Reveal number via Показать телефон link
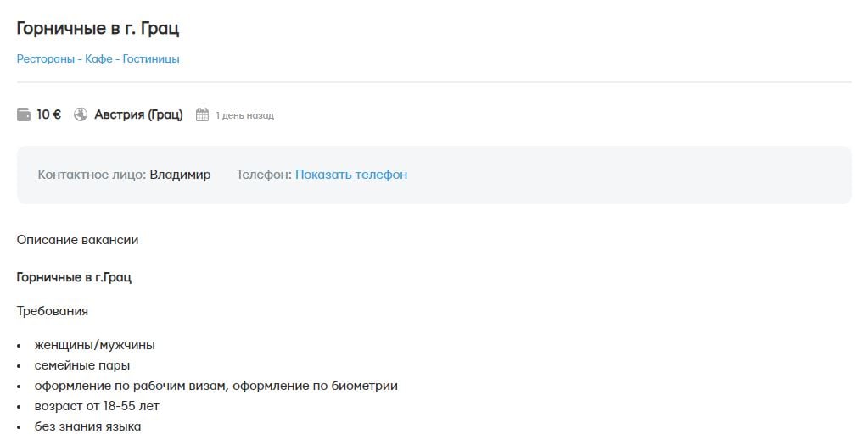Viewport: 868px width, 445px height. 351,175
